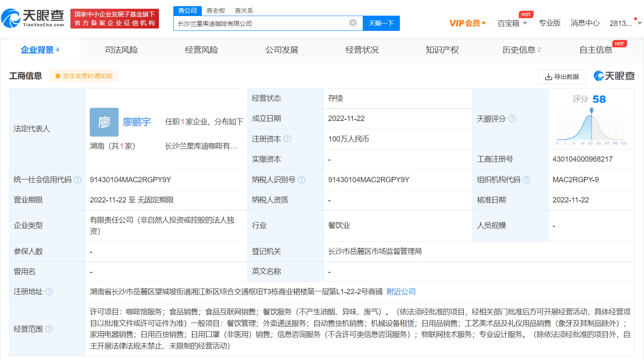644x360 pixels.
Task: Click help icon beside 注册地址
Action: tap(49, 292)
